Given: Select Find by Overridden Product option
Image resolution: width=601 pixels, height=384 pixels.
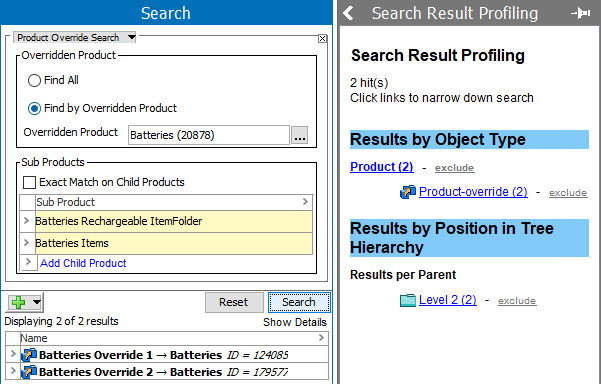Looking at the screenshot, I should [34, 108].
